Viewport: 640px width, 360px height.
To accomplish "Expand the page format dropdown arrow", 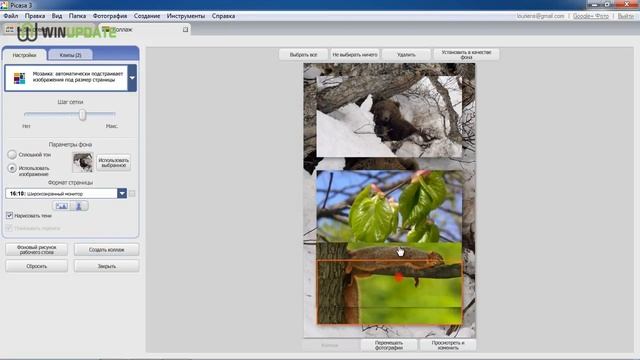I will pyautogui.click(x=122, y=193).
